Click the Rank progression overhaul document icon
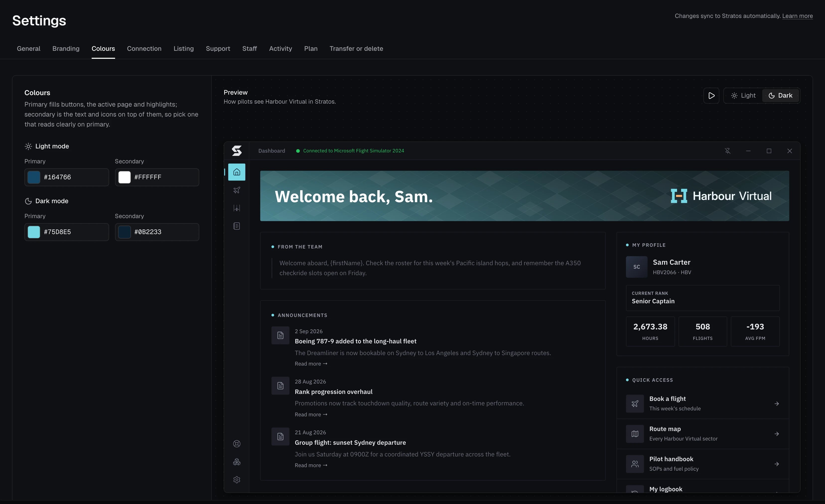The height and width of the screenshot is (504, 825). 280,386
